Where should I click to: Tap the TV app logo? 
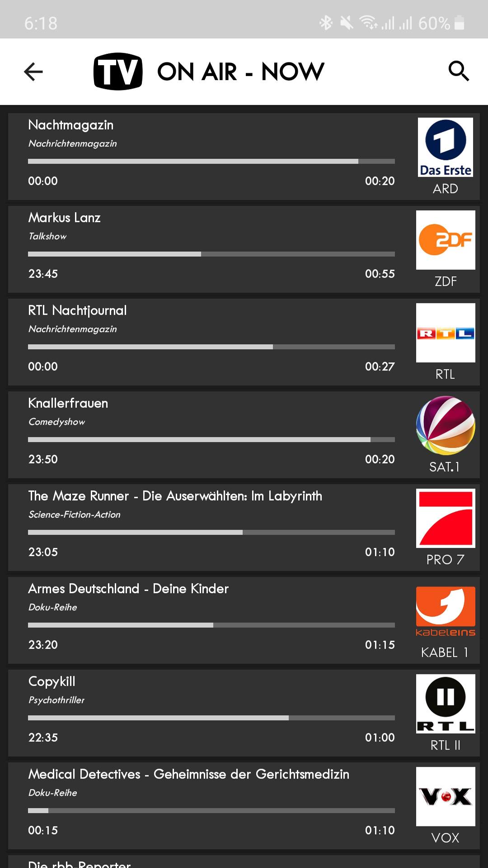[x=118, y=71]
